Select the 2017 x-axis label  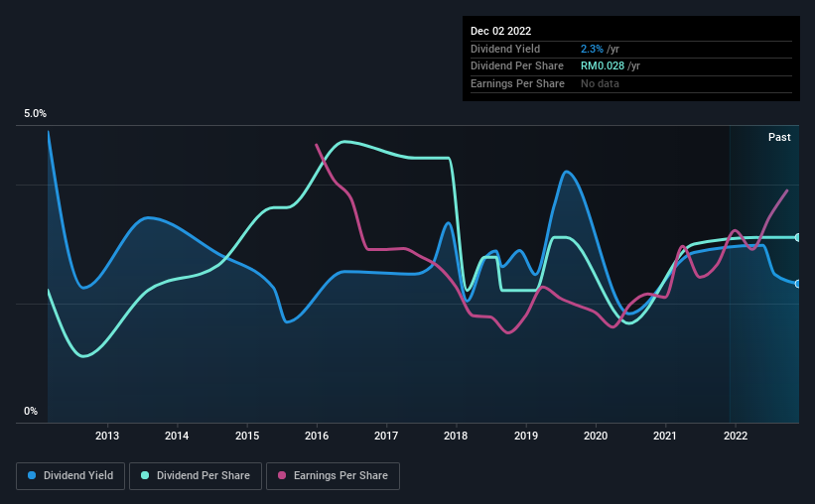(386, 436)
